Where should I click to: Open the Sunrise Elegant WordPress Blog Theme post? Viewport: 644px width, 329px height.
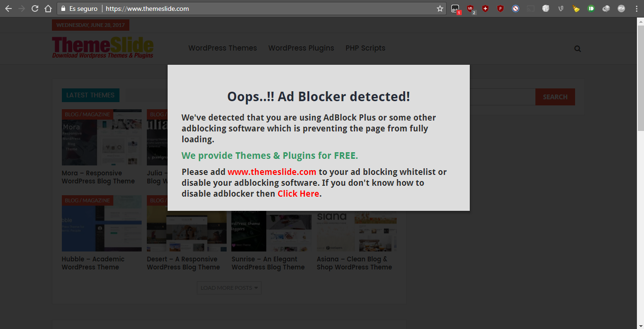268,263
